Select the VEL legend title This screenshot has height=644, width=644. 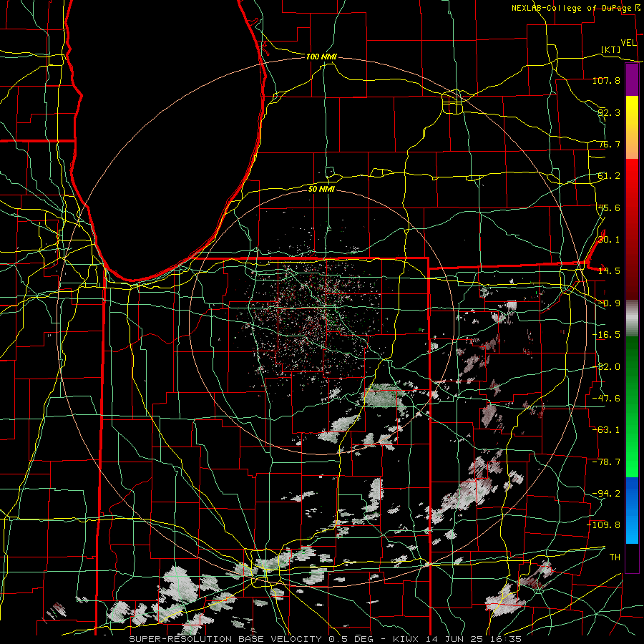click(628, 43)
